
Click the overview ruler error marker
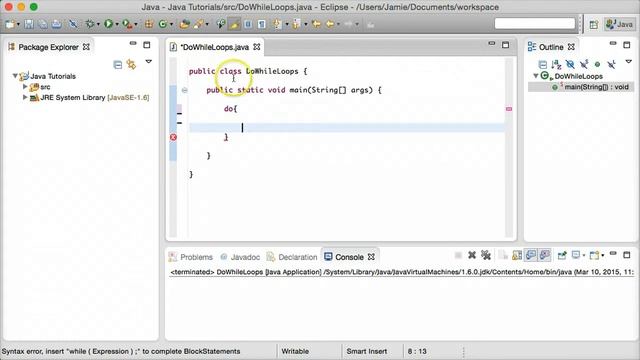pyautogui.click(x=509, y=109)
